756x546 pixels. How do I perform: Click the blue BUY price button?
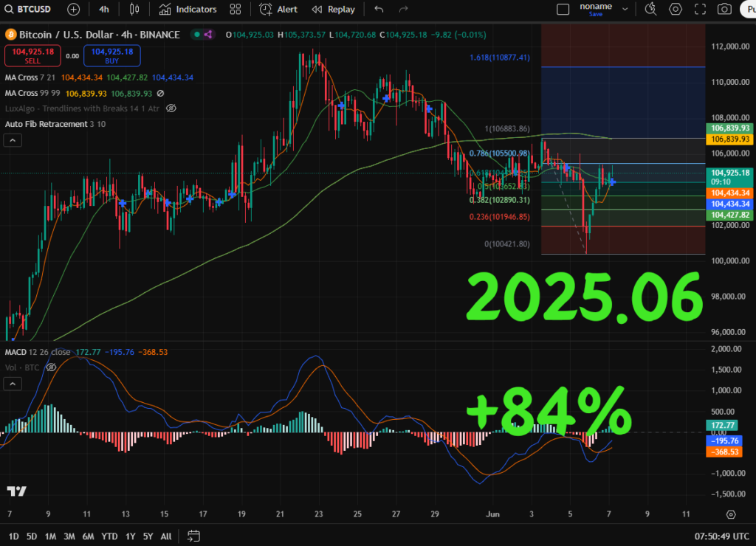click(x=112, y=56)
